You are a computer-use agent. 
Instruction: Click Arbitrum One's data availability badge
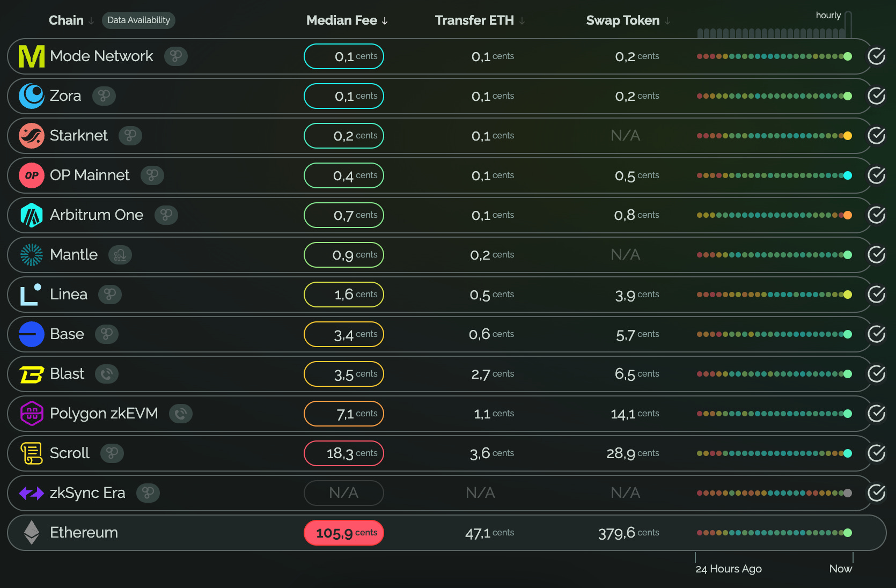[166, 215]
